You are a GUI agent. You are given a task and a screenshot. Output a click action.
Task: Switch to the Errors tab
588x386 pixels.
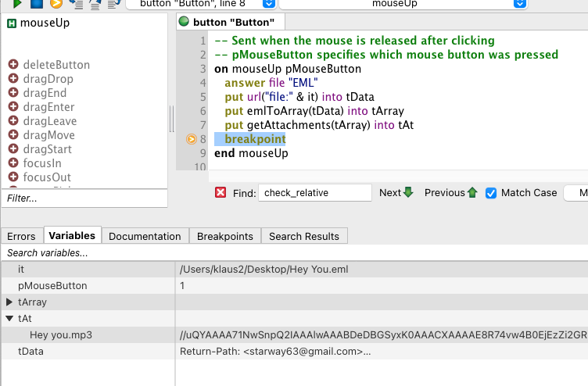pos(22,236)
